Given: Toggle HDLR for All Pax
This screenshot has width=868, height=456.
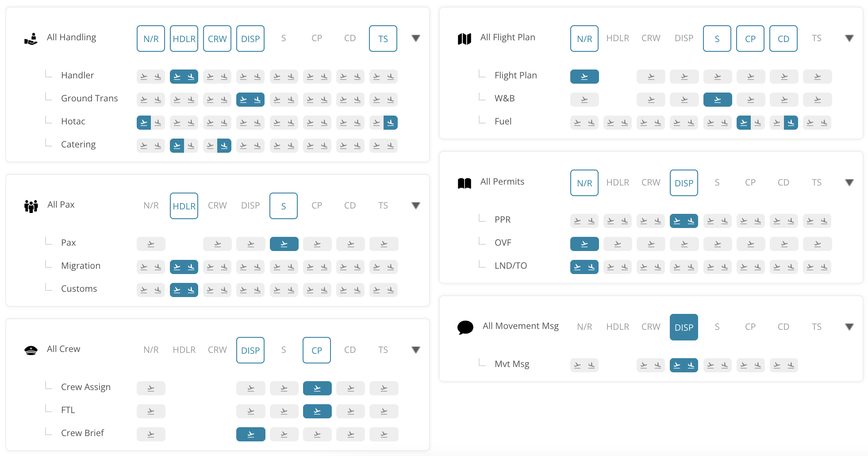Looking at the screenshot, I should click(184, 206).
